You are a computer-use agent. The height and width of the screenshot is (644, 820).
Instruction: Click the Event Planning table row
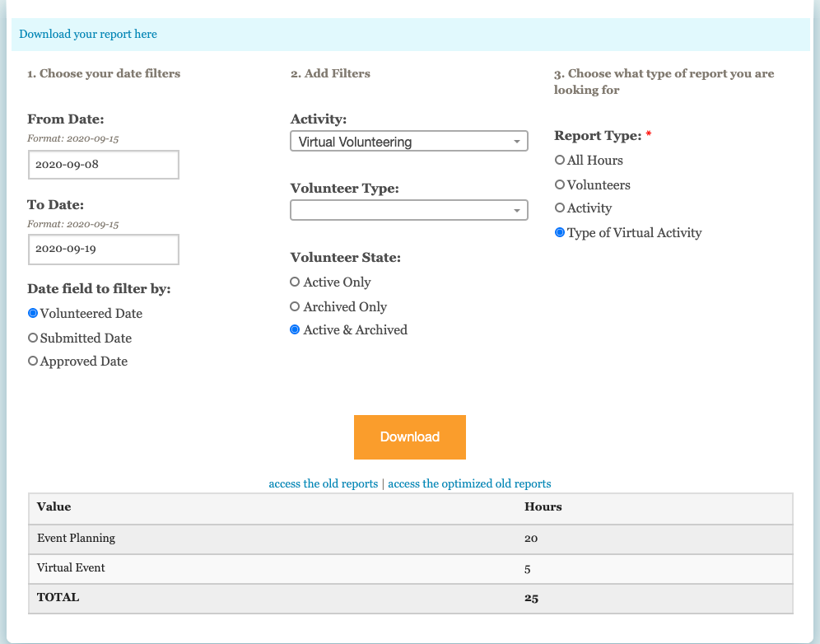[x=410, y=538]
